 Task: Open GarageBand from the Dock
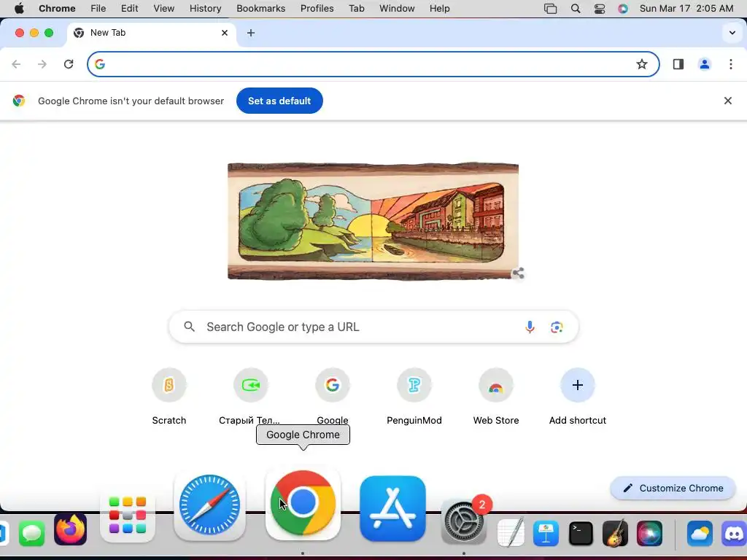(615, 533)
